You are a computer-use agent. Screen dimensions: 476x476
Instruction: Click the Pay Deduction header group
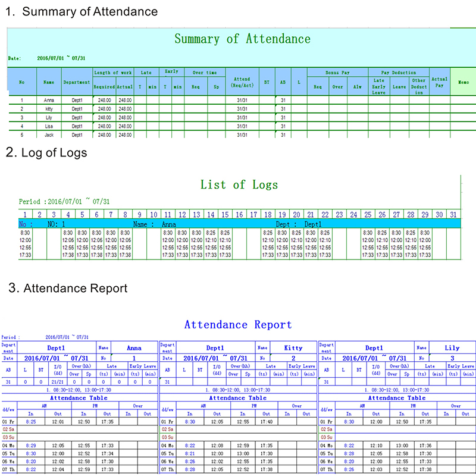point(399,73)
